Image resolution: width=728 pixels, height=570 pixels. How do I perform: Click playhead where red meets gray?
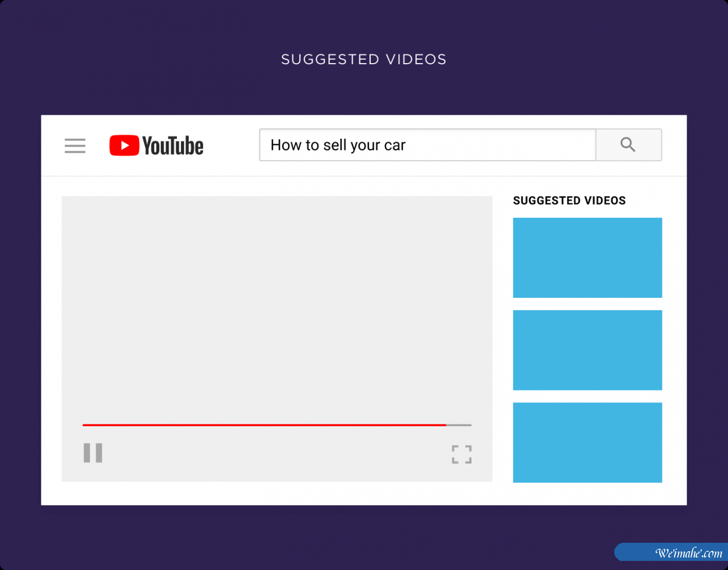(x=446, y=425)
